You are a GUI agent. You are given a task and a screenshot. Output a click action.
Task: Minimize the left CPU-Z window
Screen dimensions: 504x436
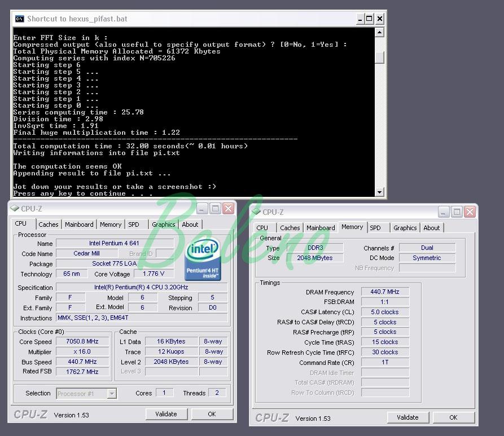click(x=201, y=209)
